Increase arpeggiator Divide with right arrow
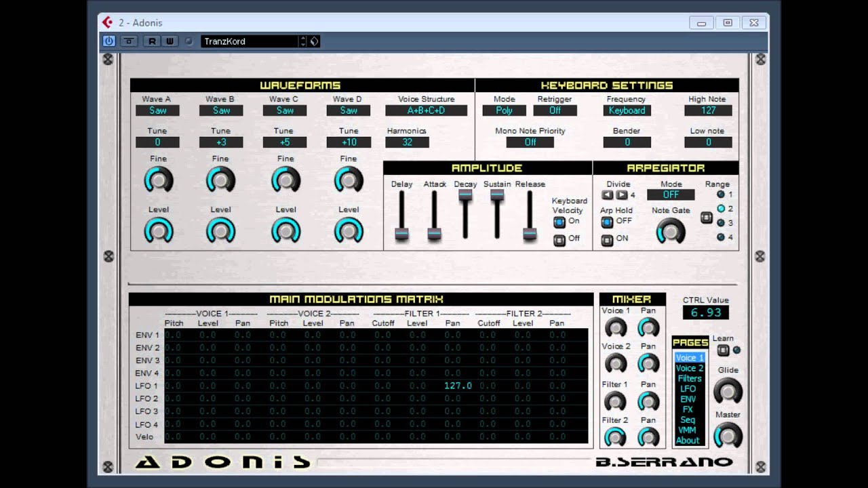 click(x=621, y=195)
